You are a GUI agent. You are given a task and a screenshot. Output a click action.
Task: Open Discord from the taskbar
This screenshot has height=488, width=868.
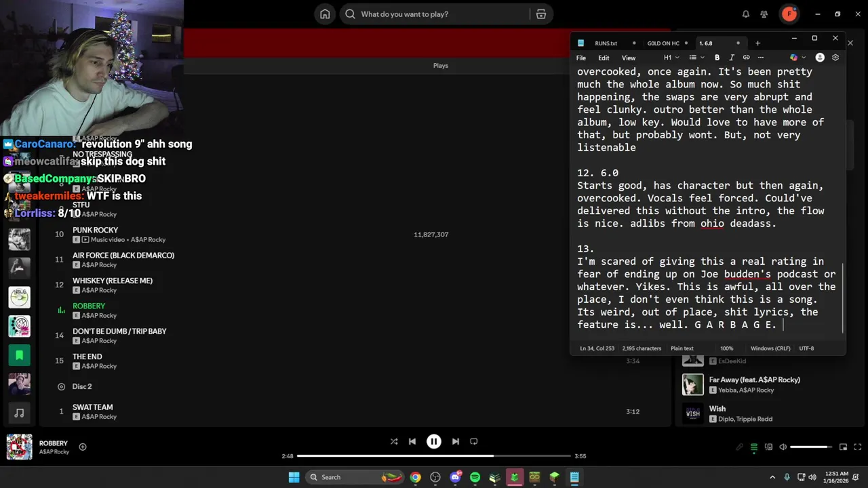click(456, 477)
